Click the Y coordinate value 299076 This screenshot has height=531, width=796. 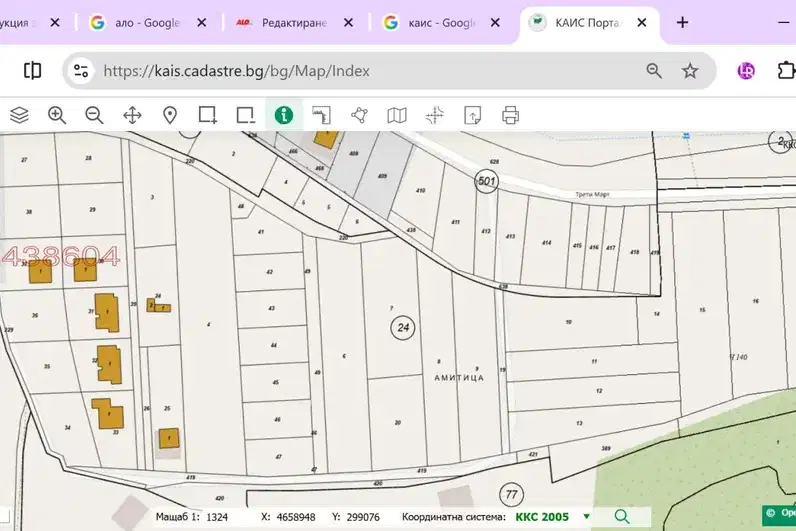click(x=363, y=517)
